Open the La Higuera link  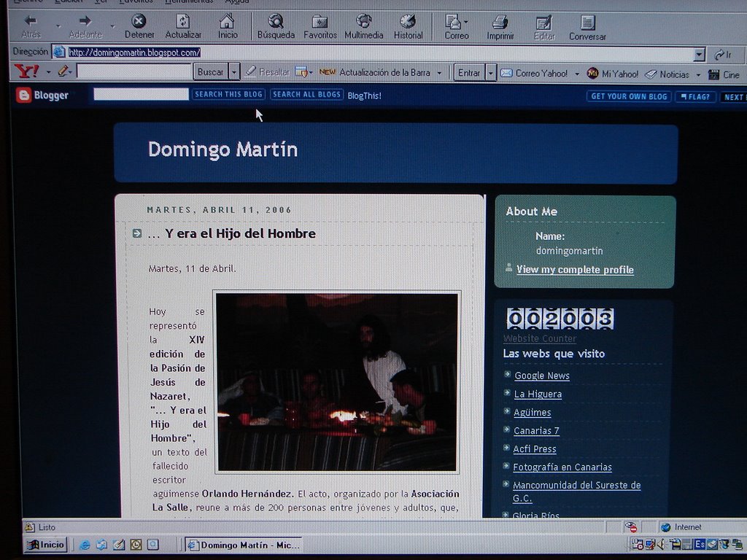pyautogui.click(x=538, y=394)
